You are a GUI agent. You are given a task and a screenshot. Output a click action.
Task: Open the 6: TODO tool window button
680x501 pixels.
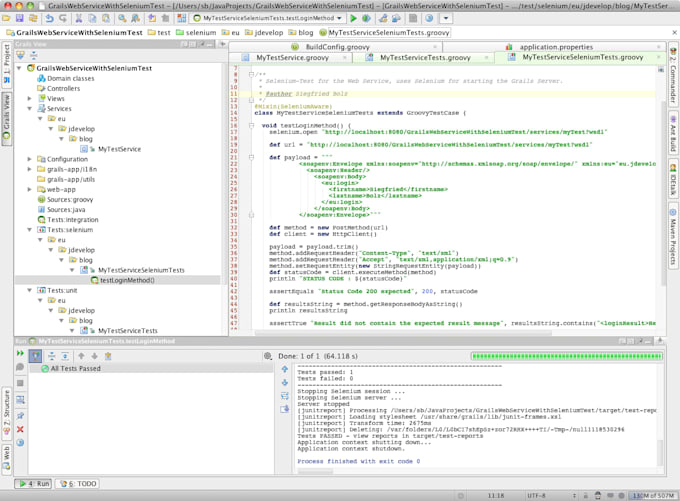coord(78,483)
